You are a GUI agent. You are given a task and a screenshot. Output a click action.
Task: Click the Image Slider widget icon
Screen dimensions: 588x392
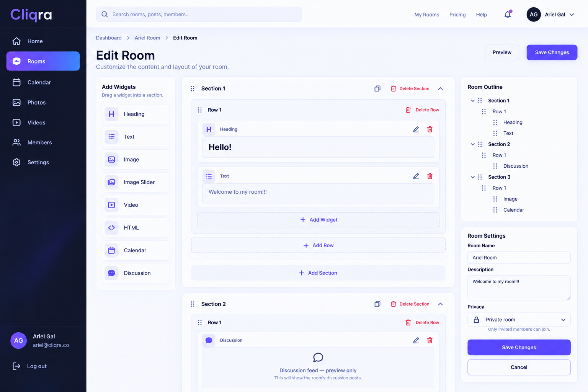[x=111, y=182]
